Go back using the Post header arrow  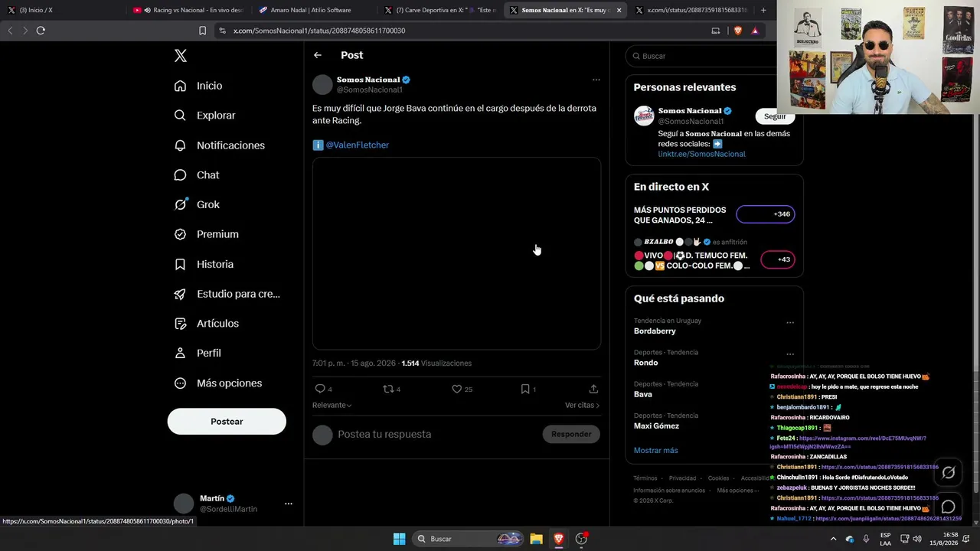pos(318,55)
